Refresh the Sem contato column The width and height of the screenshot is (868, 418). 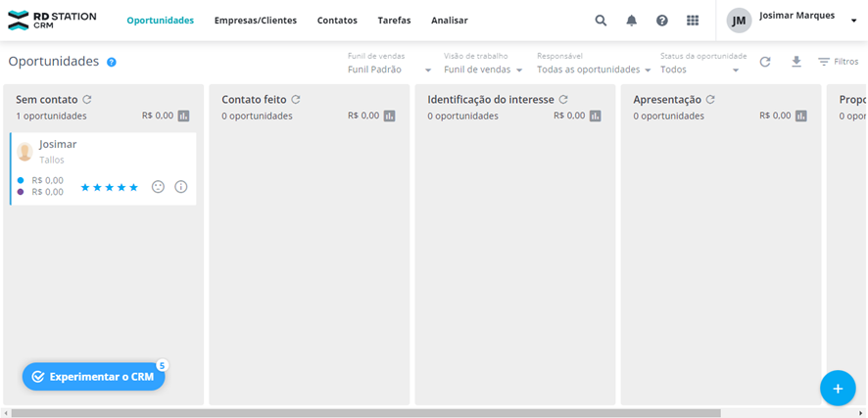point(87,100)
